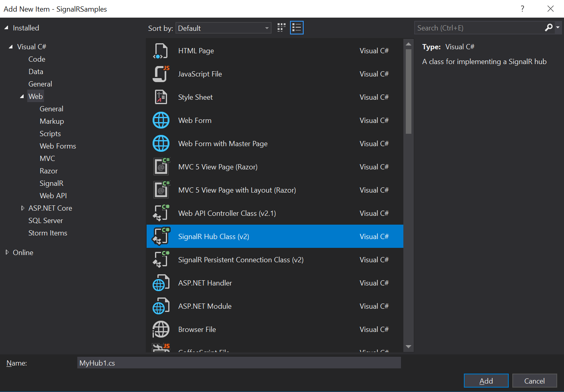
Task: Expand the Online section
Action: (x=7, y=252)
